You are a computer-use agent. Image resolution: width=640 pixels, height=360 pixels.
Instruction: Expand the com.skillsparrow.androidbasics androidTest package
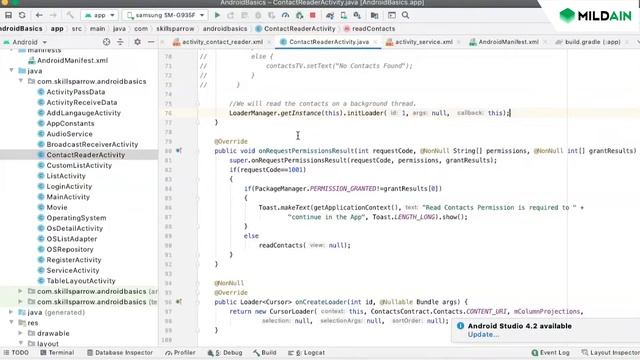(x=20, y=291)
